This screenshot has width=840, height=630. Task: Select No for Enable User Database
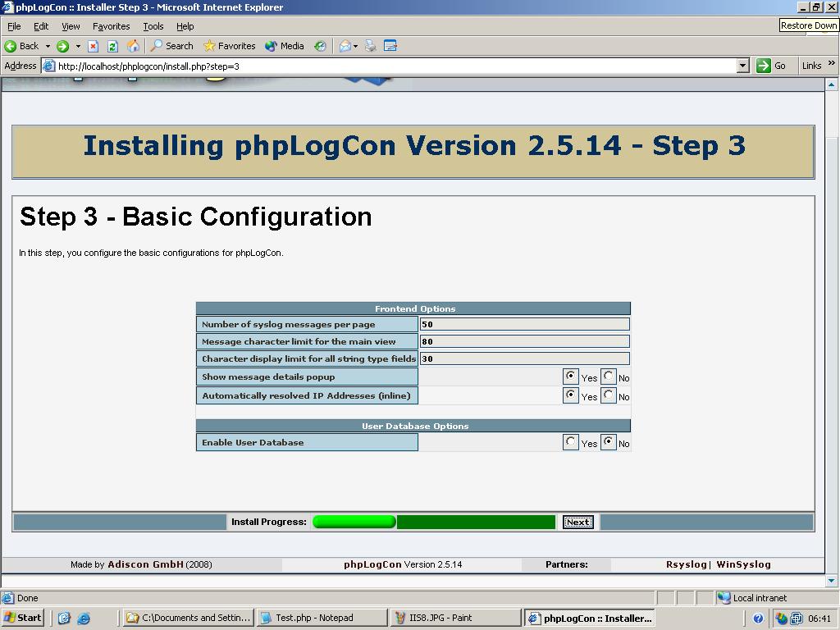pyautogui.click(x=608, y=442)
